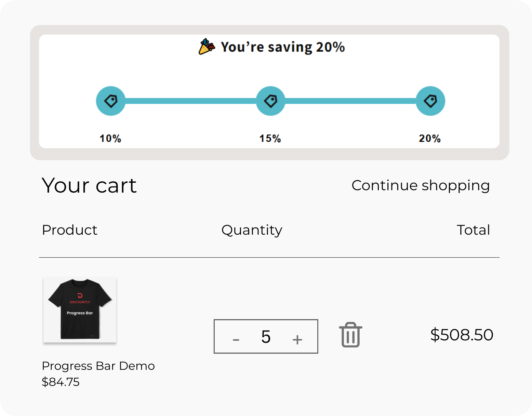532x416 pixels.
Task: Click the $508.50 line total
Action: 462,335
